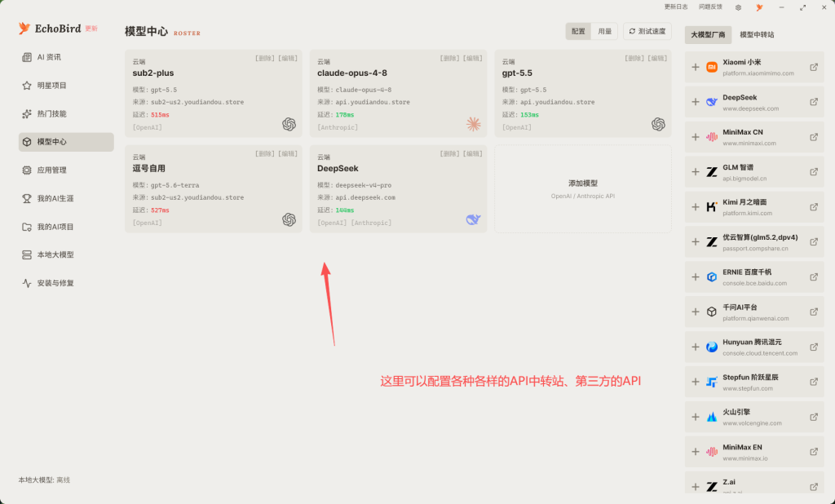This screenshot has height=504, width=835.
Task: Click the OpenAI logo on sub2-plus card
Action: coord(289,124)
